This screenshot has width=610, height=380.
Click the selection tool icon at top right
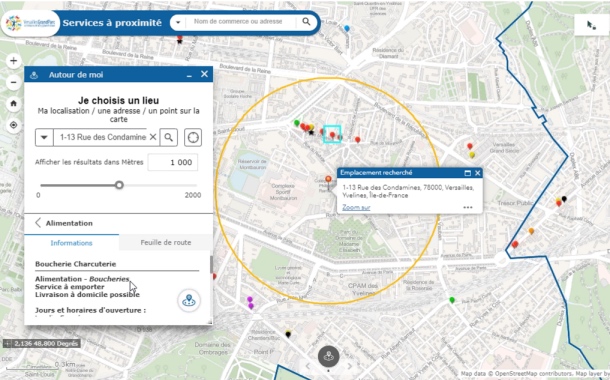point(591,25)
